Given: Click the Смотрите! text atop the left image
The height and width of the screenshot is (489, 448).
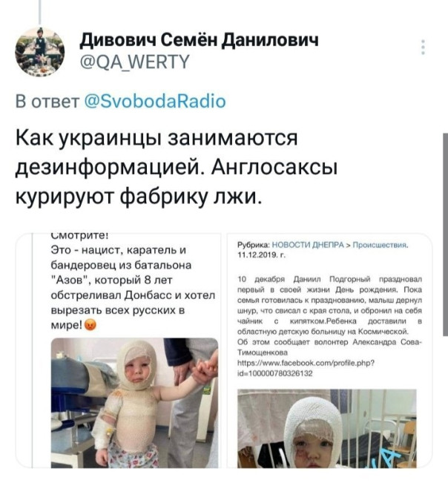Looking at the screenshot, I should coord(79,236).
